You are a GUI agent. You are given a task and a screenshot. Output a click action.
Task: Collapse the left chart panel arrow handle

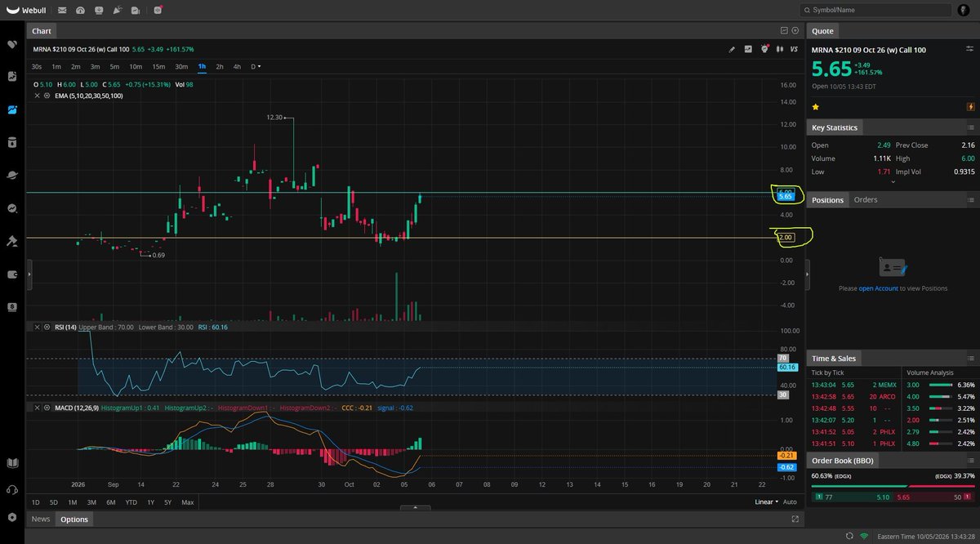pyautogui.click(x=29, y=274)
